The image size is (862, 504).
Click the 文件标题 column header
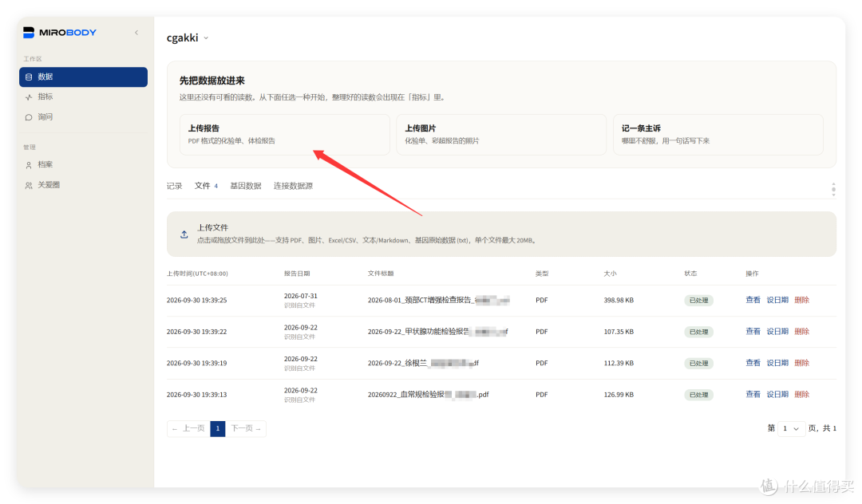click(381, 274)
